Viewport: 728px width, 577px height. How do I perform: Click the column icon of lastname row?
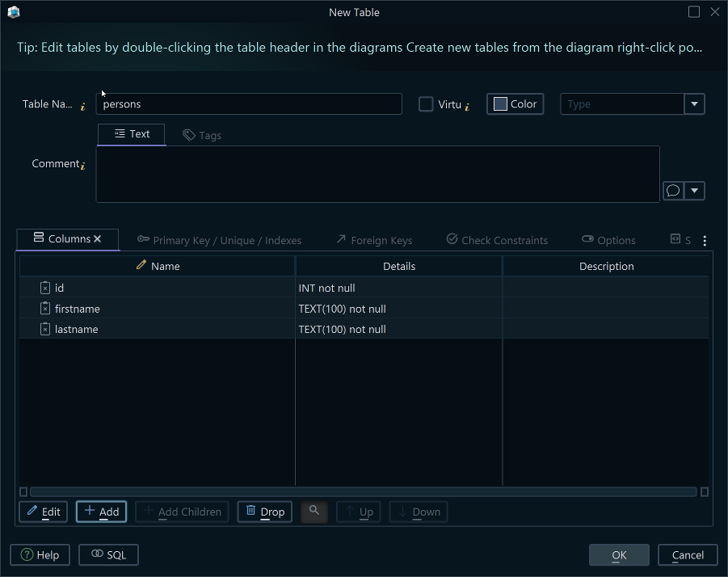(45, 329)
